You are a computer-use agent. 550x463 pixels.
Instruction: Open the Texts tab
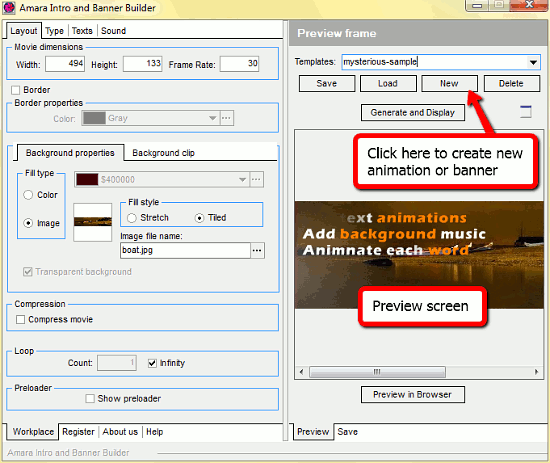click(x=82, y=31)
